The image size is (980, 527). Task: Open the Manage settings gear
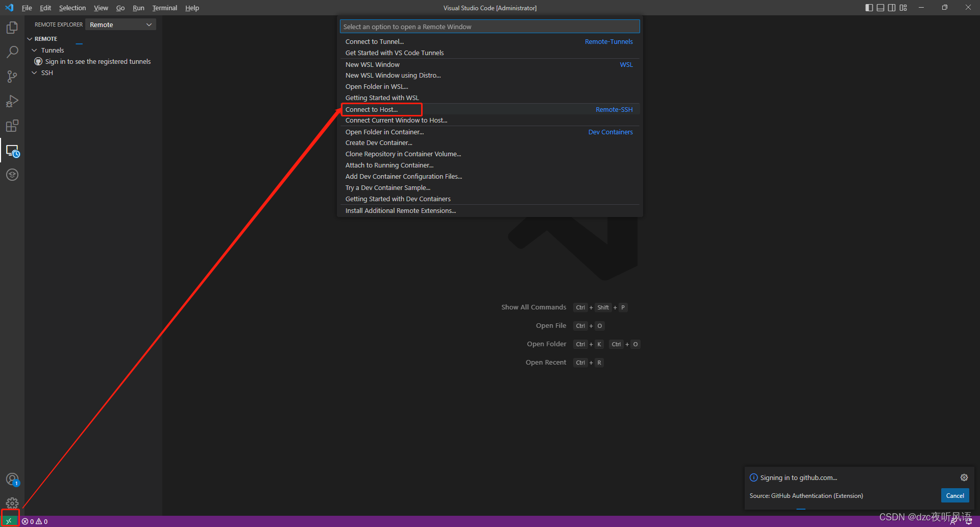point(12,503)
